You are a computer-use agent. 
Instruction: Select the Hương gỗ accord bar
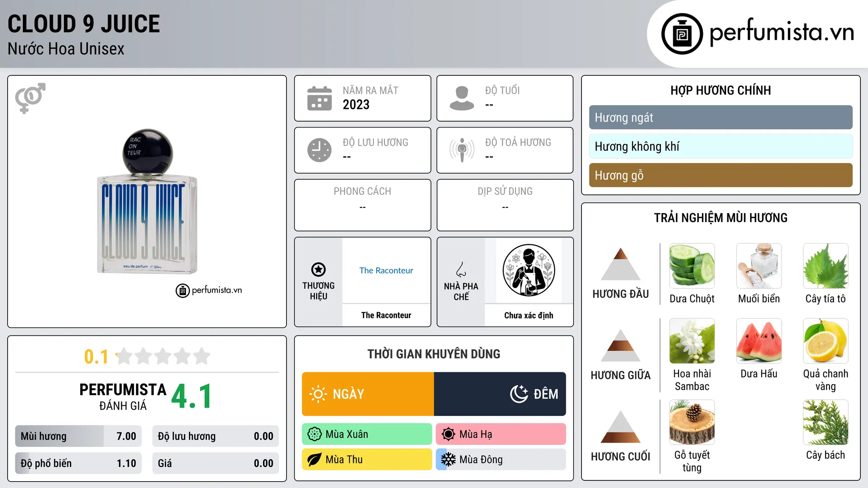(x=721, y=175)
